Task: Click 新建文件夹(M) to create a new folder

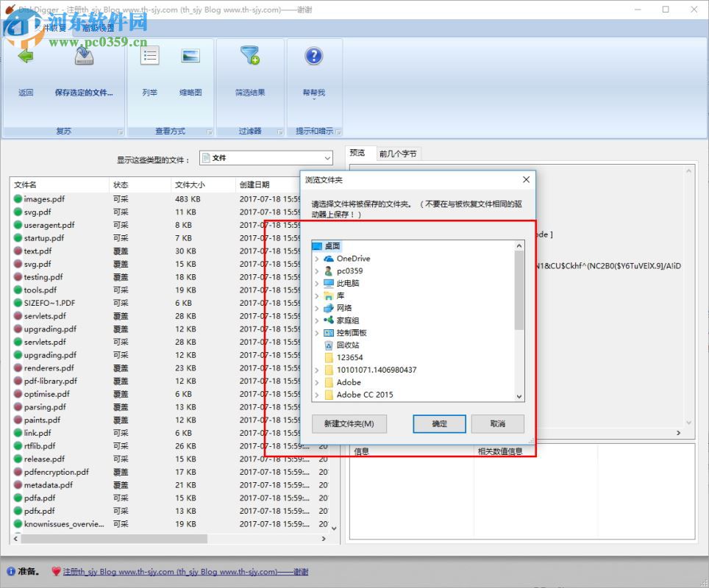Action: pos(349,424)
